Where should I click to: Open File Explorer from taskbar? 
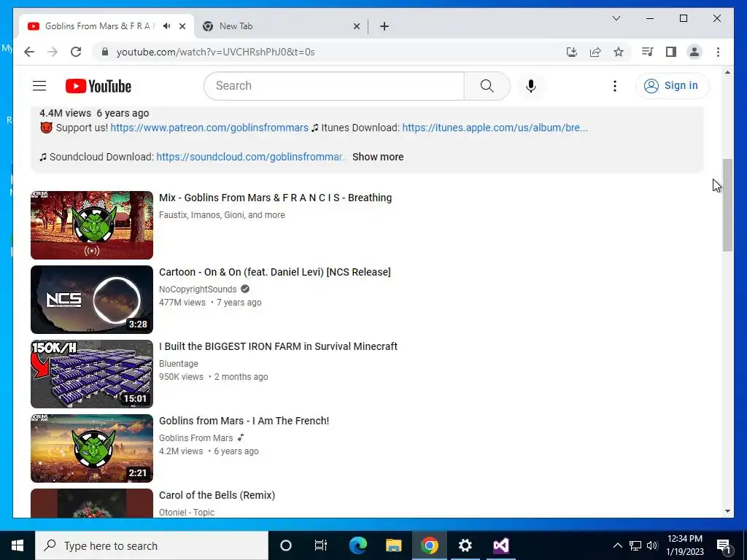[x=393, y=545]
